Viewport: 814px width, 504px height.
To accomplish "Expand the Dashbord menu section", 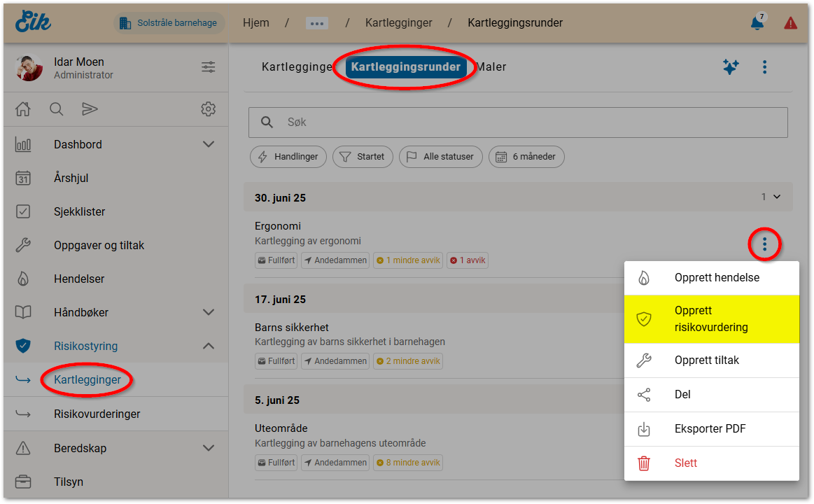I will tap(208, 144).
